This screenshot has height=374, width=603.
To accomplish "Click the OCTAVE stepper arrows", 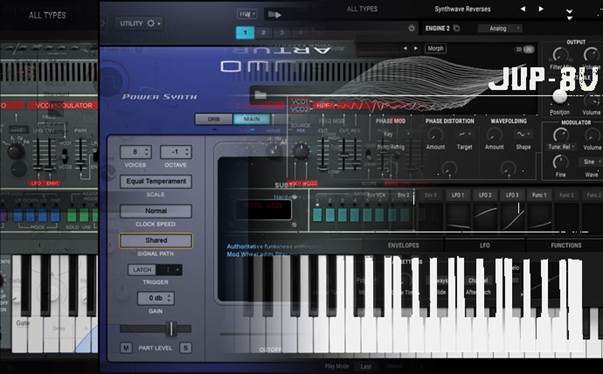I will [x=187, y=152].
